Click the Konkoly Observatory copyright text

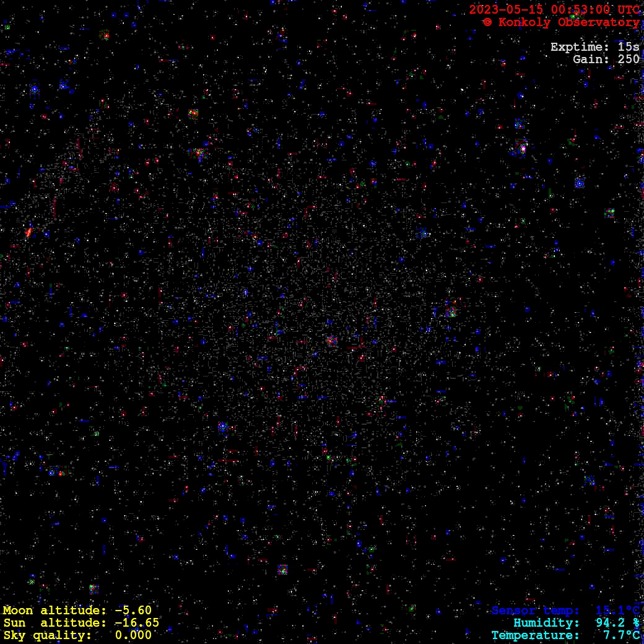coord(561,22)
